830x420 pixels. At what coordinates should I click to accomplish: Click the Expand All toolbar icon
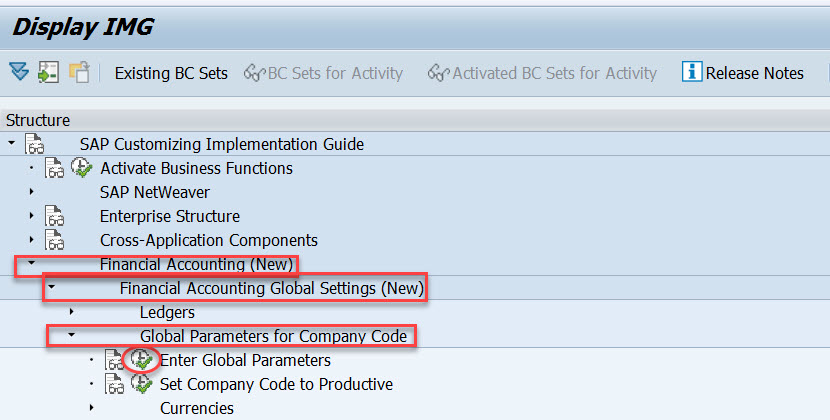click(x=19, y=72)
